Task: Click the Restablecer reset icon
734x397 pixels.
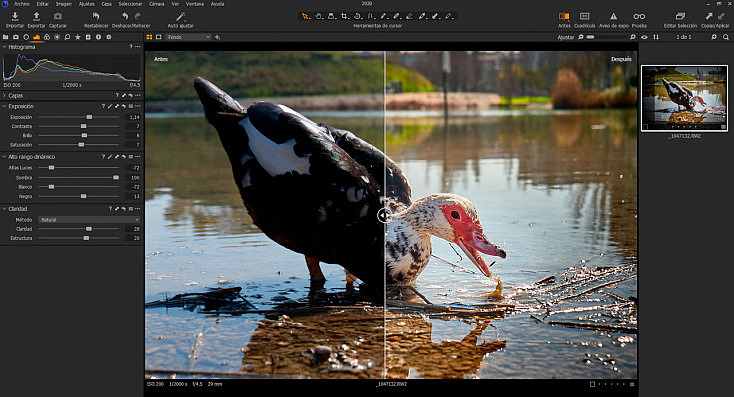Action: click(x=95, y=16)
